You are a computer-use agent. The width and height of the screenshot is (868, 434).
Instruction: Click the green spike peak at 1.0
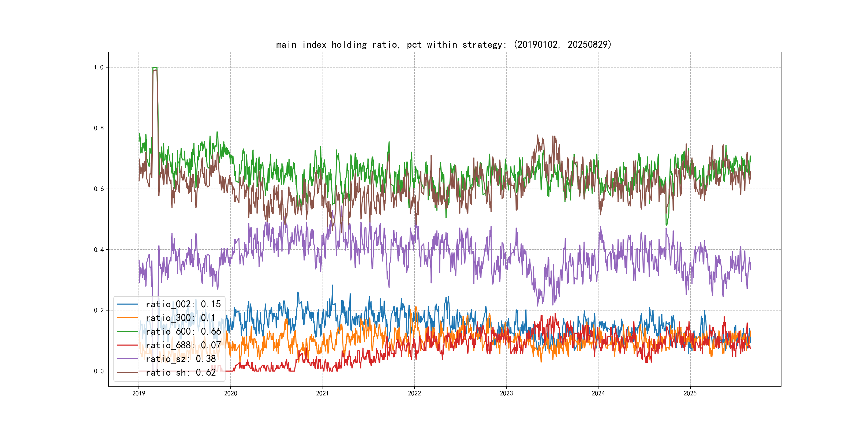click(155, 68)
